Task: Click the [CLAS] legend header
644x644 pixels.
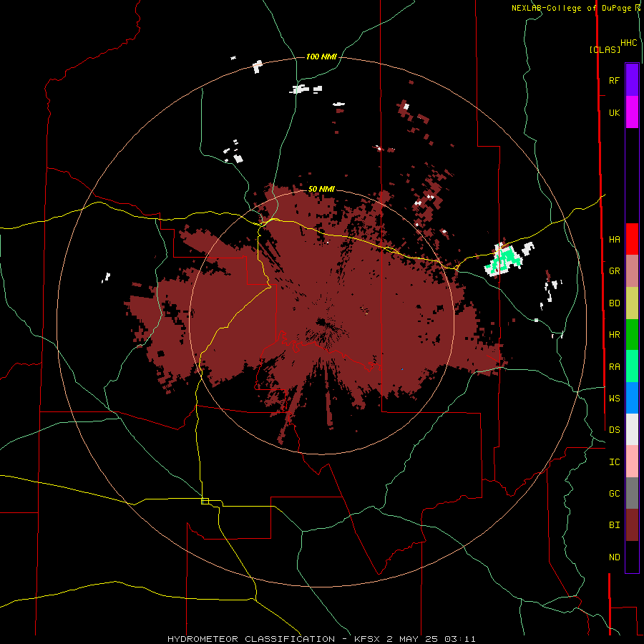Action: tap(605, 49)
